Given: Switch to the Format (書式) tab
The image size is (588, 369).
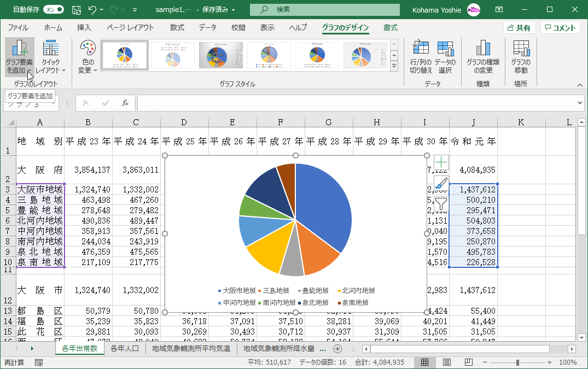Looking at the screenshot, I should coord(391,28).
